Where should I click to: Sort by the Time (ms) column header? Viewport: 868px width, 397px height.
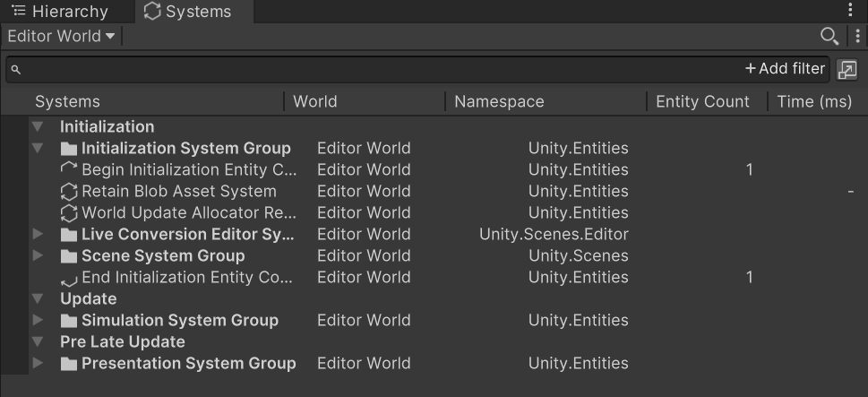[x=814, y=102]
